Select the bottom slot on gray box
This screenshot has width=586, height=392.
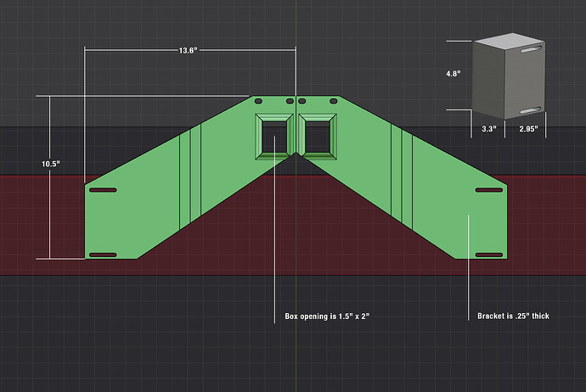530,110
